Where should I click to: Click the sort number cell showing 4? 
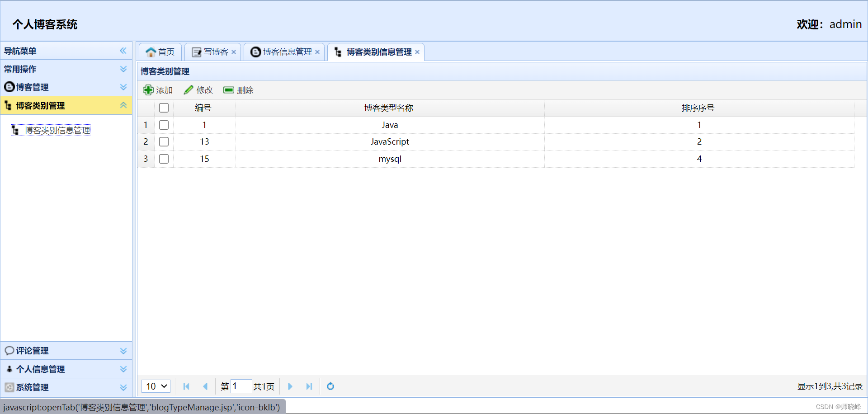tap(699, 159)
